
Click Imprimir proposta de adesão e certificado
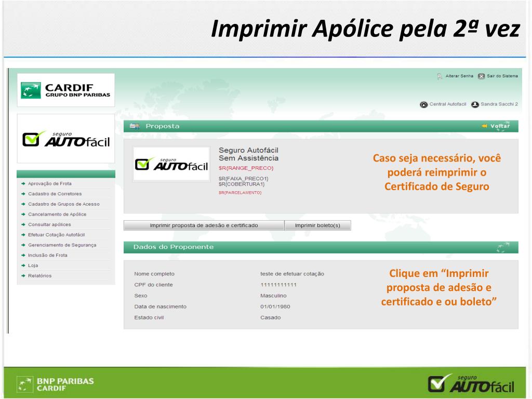[204, 225]
